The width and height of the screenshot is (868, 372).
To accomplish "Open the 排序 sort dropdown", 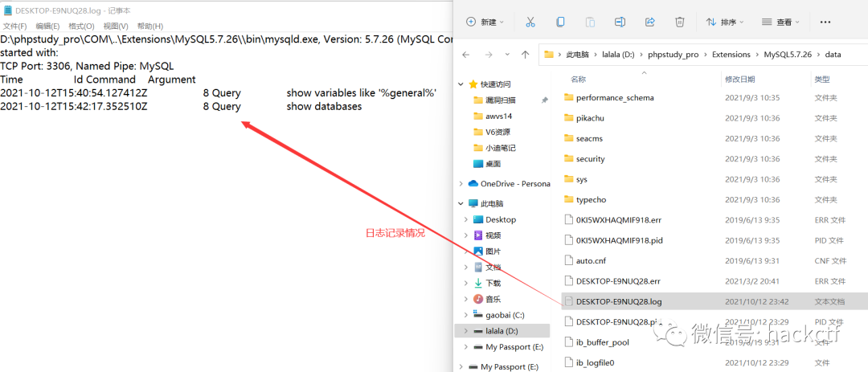I will 725,22.
